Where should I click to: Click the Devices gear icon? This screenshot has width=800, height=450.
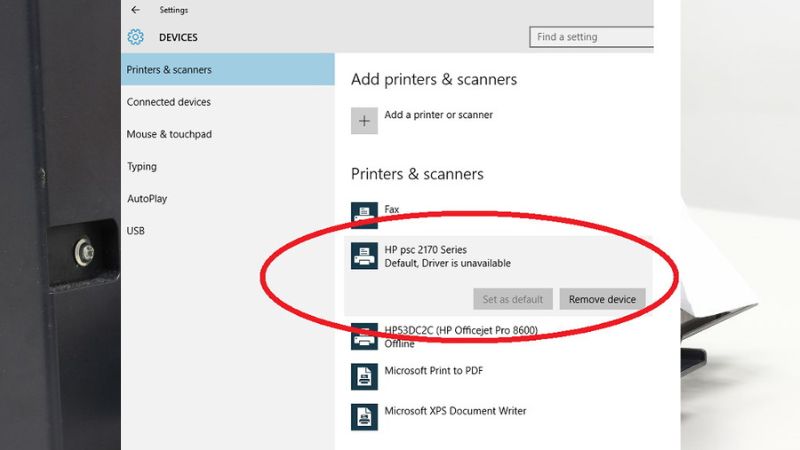click(x=135, y=37)
